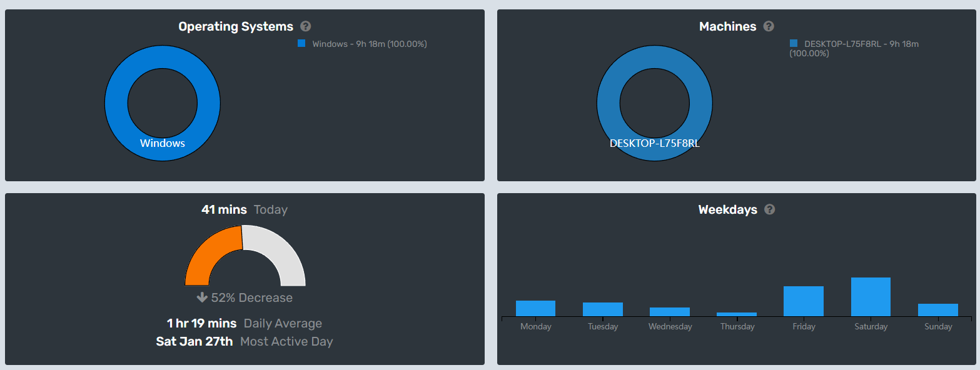Click the Saturday bar in Weekdays chart

pyautogui.click(x=871, y=297)
